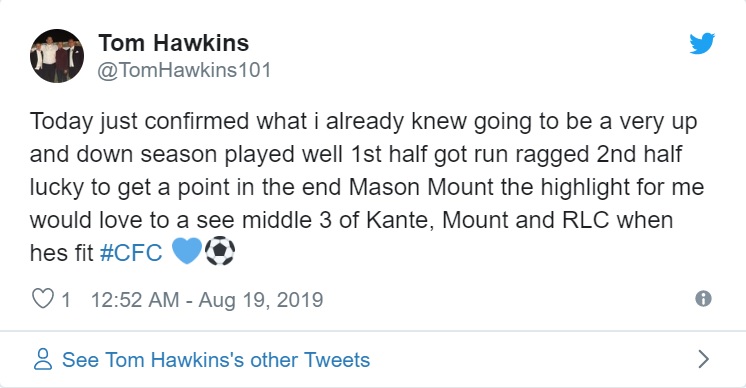Expand the right chevron arrow in footer

pyautogui.click(x=704, y=359)
